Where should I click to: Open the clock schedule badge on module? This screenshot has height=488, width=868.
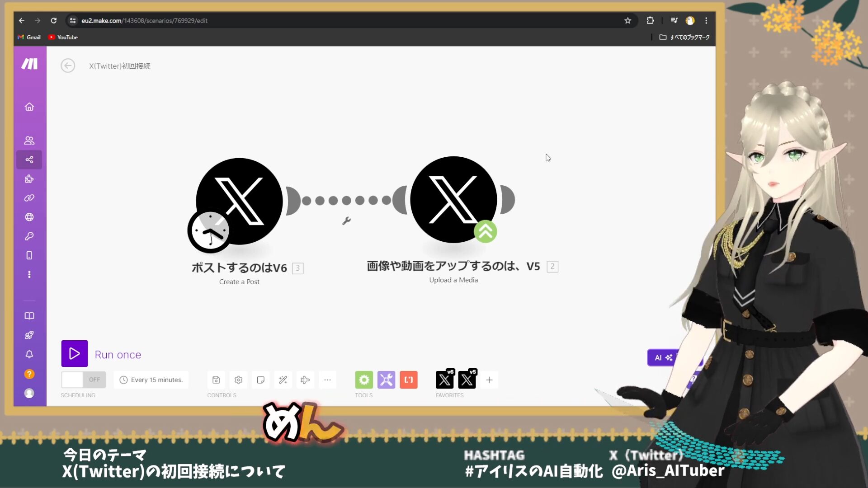tap(209, 230)
